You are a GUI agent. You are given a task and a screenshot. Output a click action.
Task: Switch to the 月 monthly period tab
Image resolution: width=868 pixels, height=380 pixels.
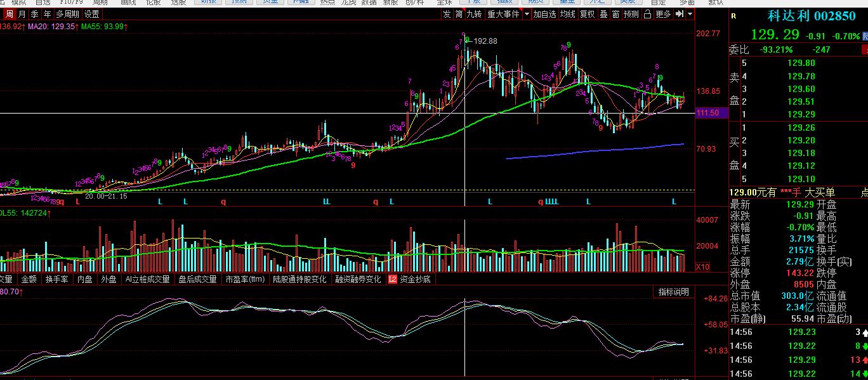pyautogui.click(x=22, y=14)
